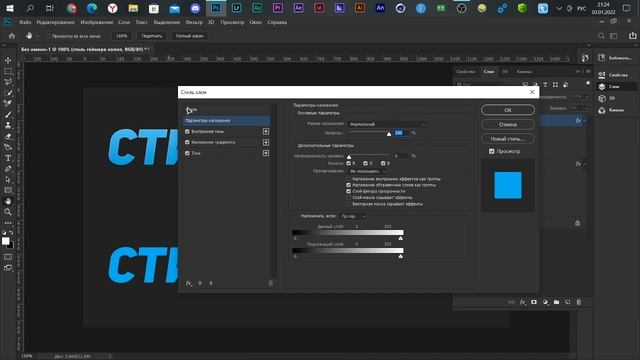This screenshot has height=360, width=640.
Task: Open the Edit Toolbar three-dots menu
Action: coord(8,223)
